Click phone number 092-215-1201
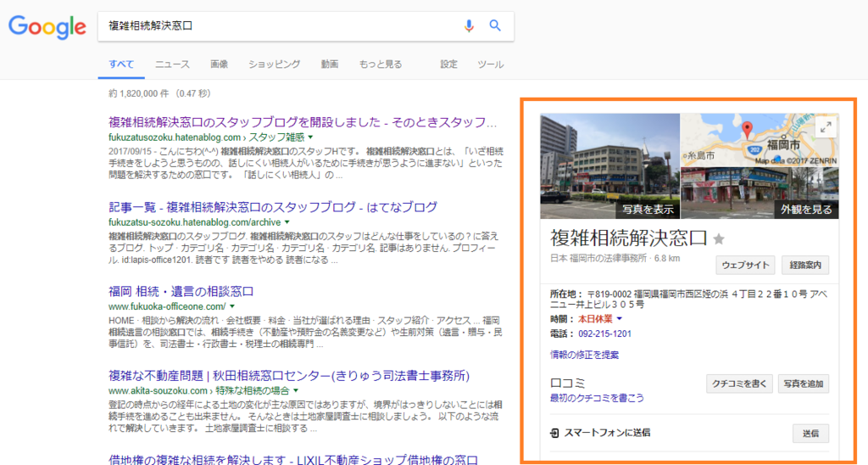868x465 pixels. point(604,333)
